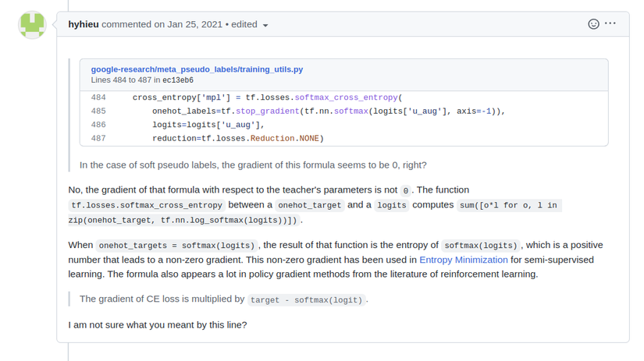
Task: Click hyhieu's avatar image
Action: pos(32,25)
